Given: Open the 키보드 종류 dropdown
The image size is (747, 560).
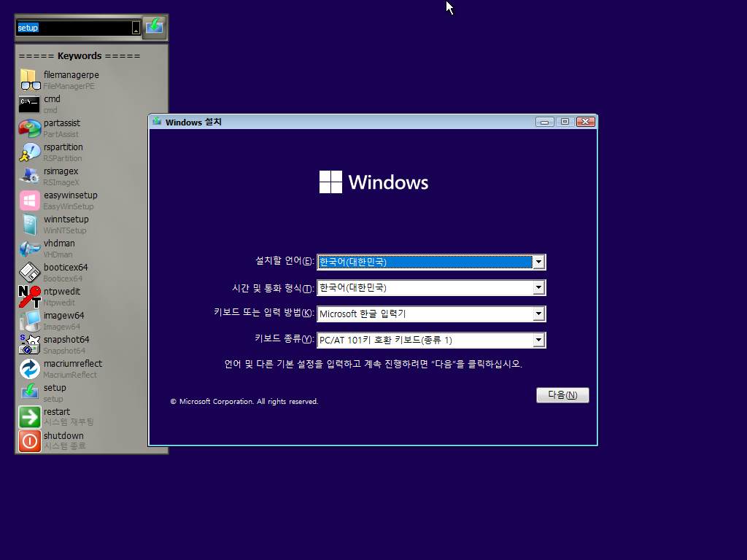Looking at the screenshot, I should [x=538, y=340].
